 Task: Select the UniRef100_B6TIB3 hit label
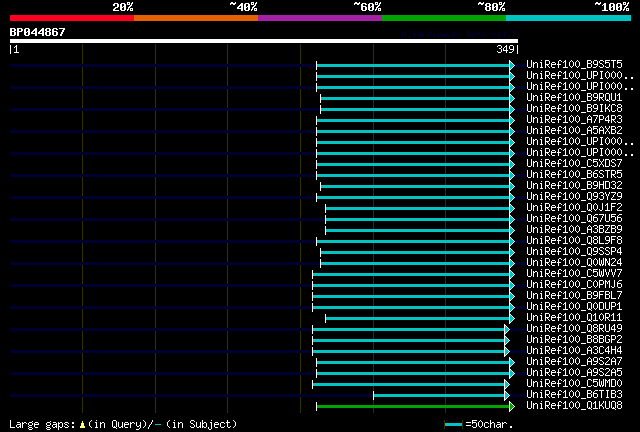pyautogui.click(x=574, y=395)
